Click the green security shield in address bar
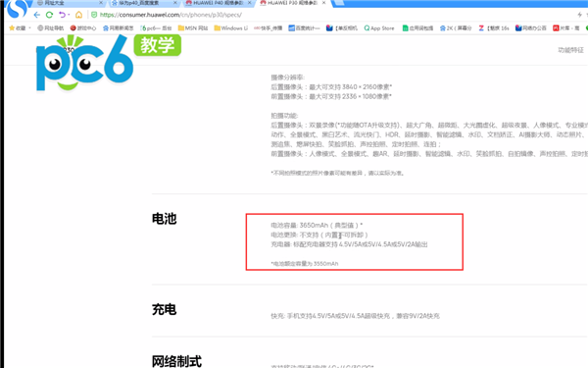The height and width of the screenshot is (368, 588). point(94,15)
